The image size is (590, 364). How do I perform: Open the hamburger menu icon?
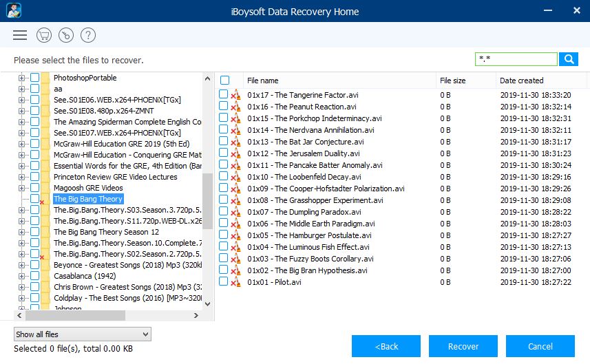pyautogui.click(x=20, y=35)
